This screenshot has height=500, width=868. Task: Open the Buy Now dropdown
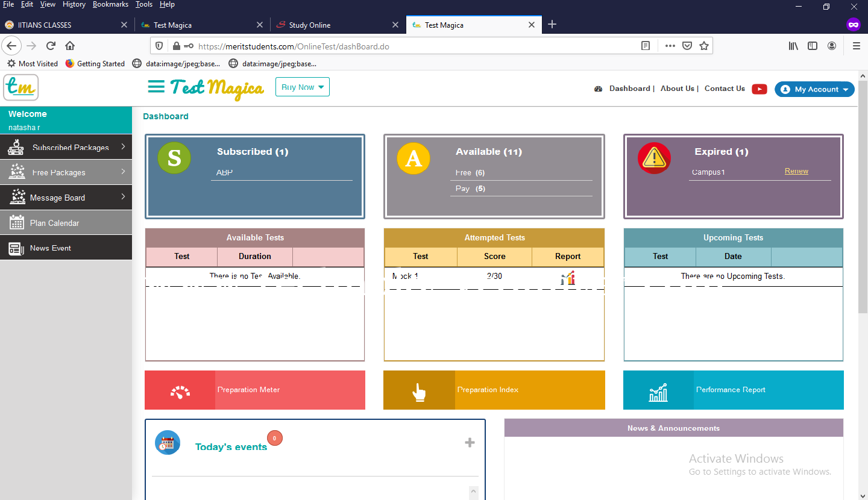(303, 87)
